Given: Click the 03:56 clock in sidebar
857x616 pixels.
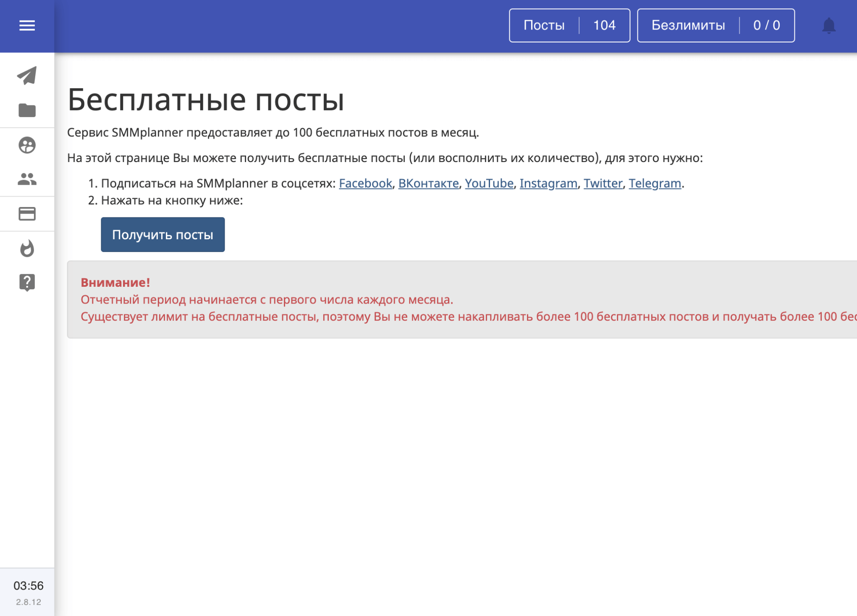Looking at the screenshot, I should pos(28,586).
